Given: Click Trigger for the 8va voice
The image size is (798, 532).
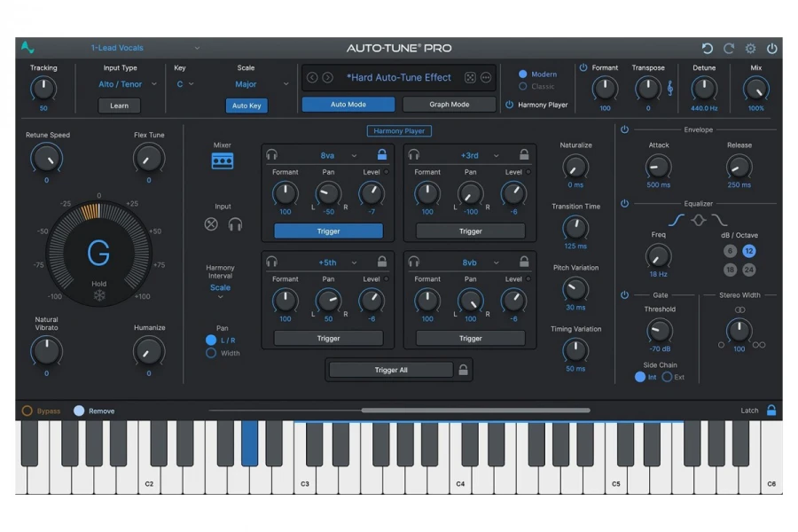Looking at the screenshot, I should pos(328,231).
